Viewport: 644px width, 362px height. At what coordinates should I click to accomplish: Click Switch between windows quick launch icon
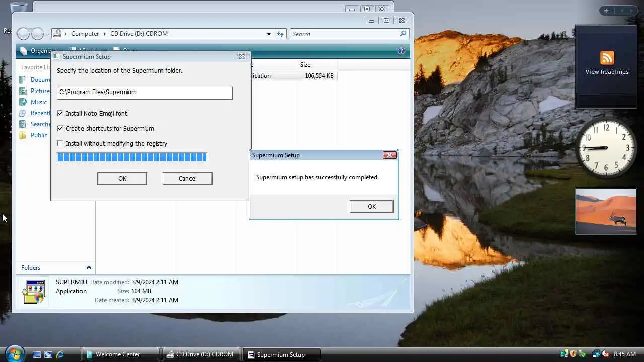tap(48, 354)
